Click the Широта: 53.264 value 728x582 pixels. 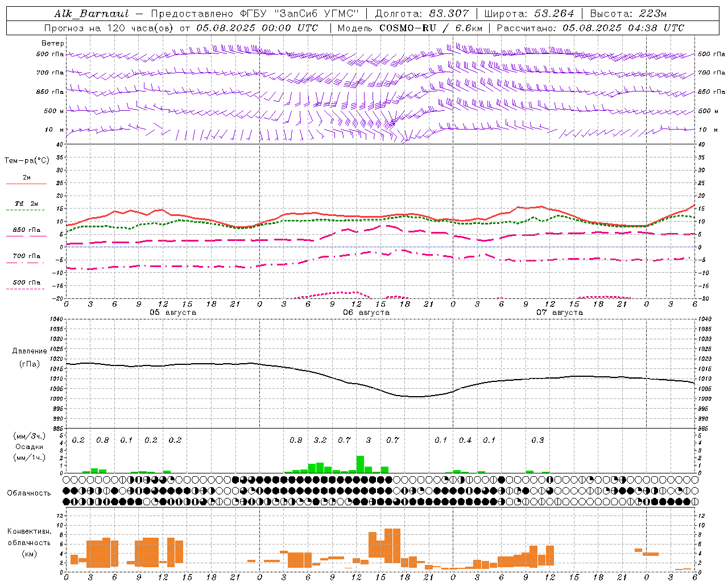[529, 14]
